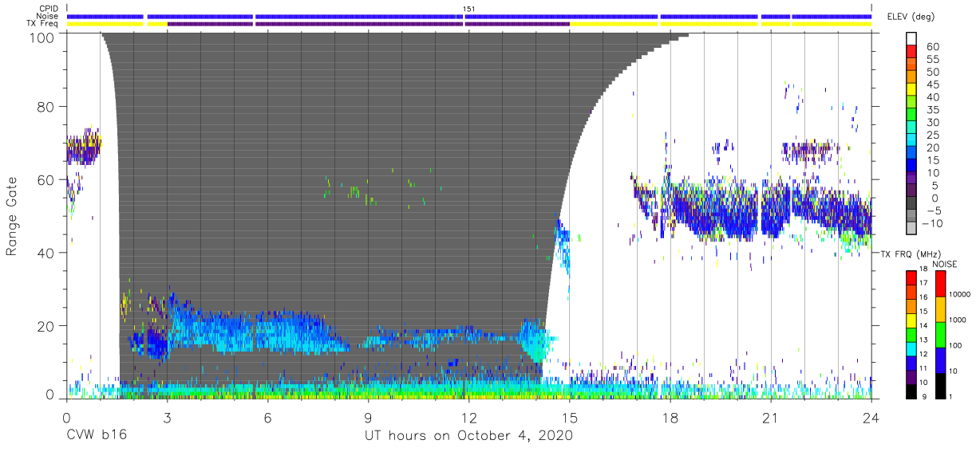Click 'UT hours on October 4, 2020' title
The width and height of the screenshot is (980, 452).
click(468, 436)
